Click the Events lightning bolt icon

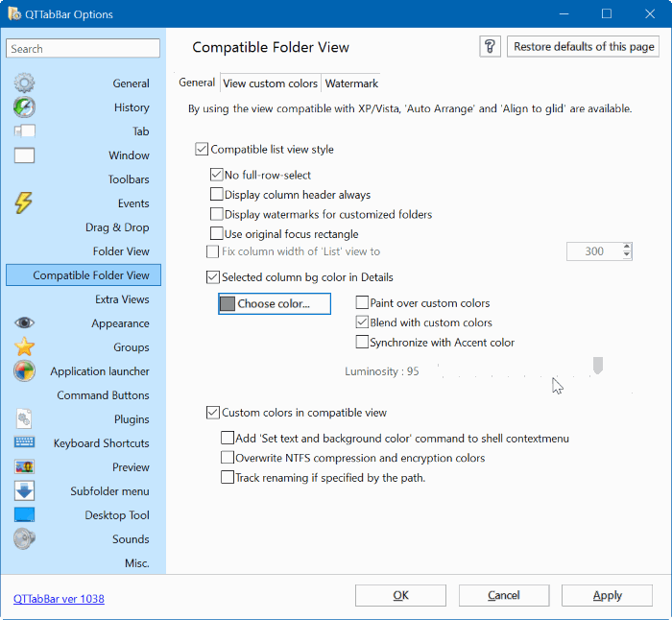coord(24,203)
